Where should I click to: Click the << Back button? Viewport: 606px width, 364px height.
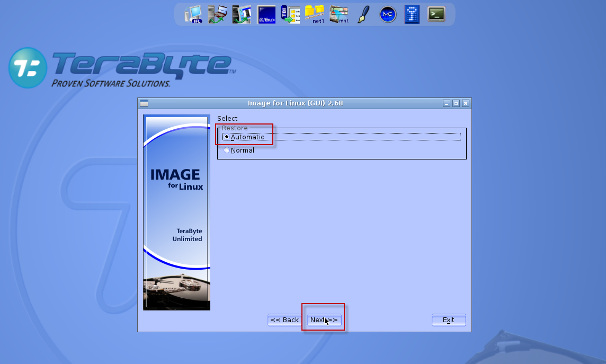point(284,320)
